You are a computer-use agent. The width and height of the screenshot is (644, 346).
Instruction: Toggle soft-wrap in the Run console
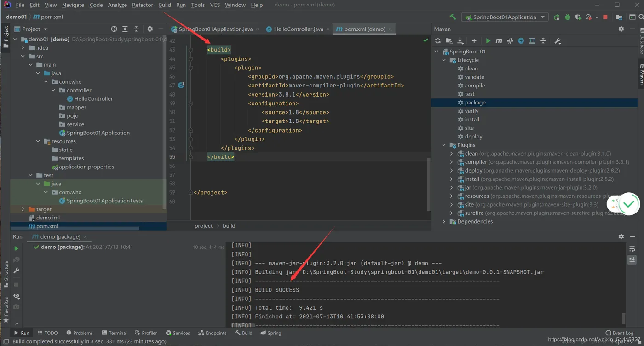(x=632, y=249)
